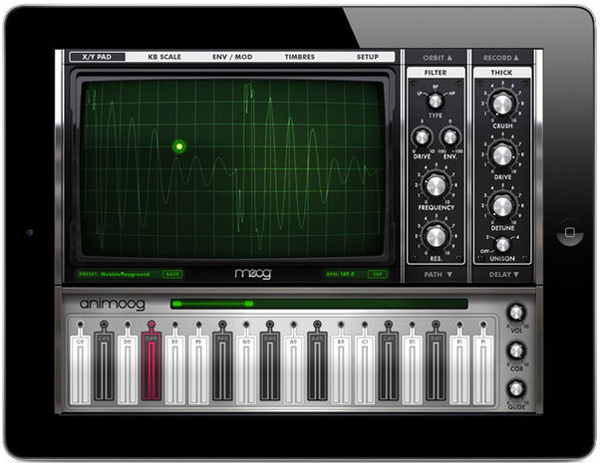Viewport: 600px width, 463px height.
Task: Click the glowing green X/Y pad cursor
Action: pyautogui.click(x=179, y=146)
